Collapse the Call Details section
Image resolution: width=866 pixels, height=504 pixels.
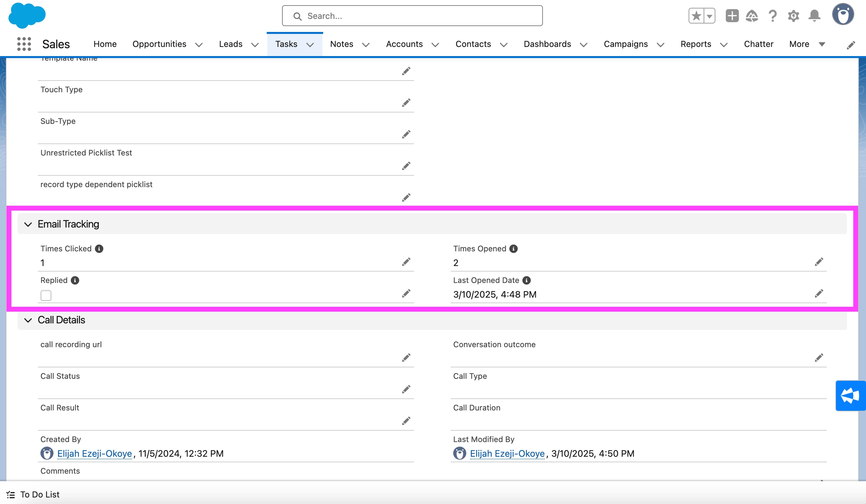click(x=28, y=320)
